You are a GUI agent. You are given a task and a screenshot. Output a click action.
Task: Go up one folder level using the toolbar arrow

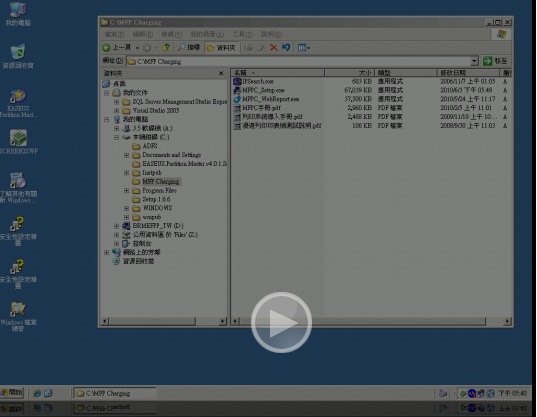[166, 48]
